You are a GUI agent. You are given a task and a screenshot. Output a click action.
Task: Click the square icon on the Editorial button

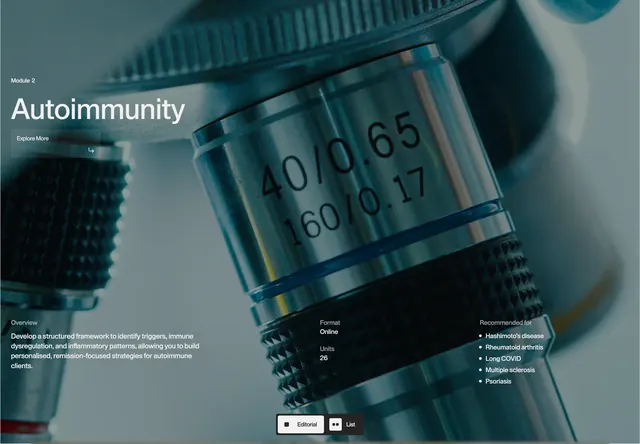287,424
